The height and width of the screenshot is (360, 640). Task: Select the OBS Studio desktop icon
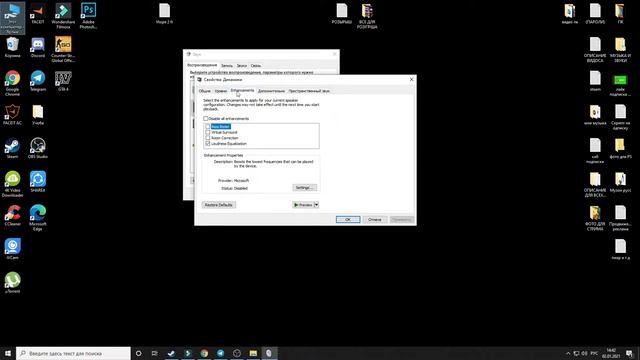[x=38, y=148]
